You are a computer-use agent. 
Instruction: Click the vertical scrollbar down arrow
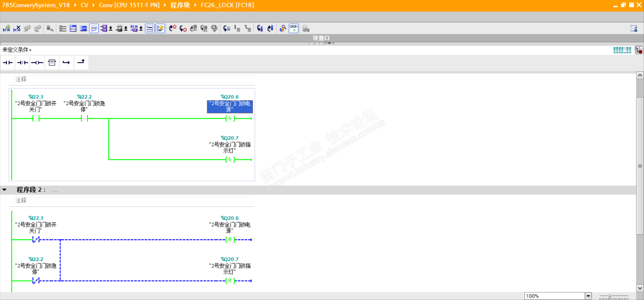coord(640,288)
